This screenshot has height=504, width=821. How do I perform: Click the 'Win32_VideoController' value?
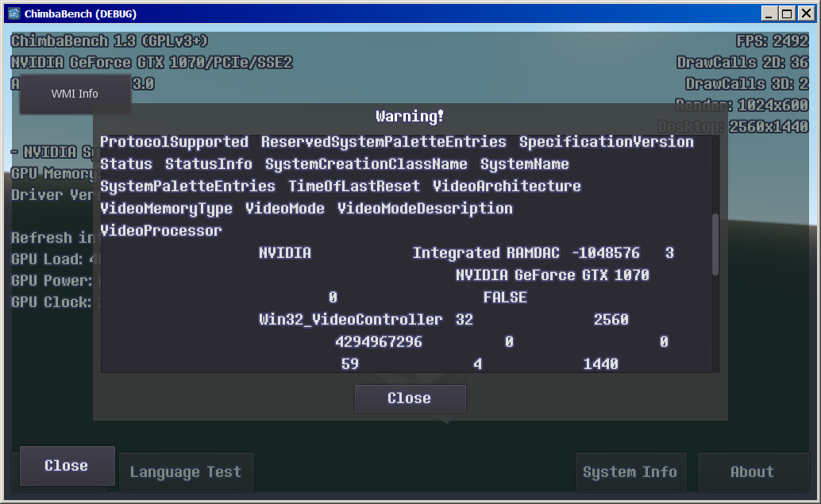351,320
